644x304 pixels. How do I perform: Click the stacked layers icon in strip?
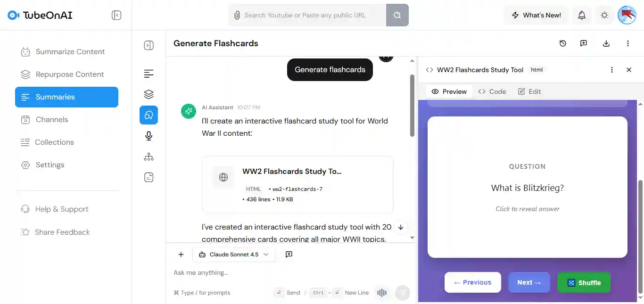click(149, 94)
